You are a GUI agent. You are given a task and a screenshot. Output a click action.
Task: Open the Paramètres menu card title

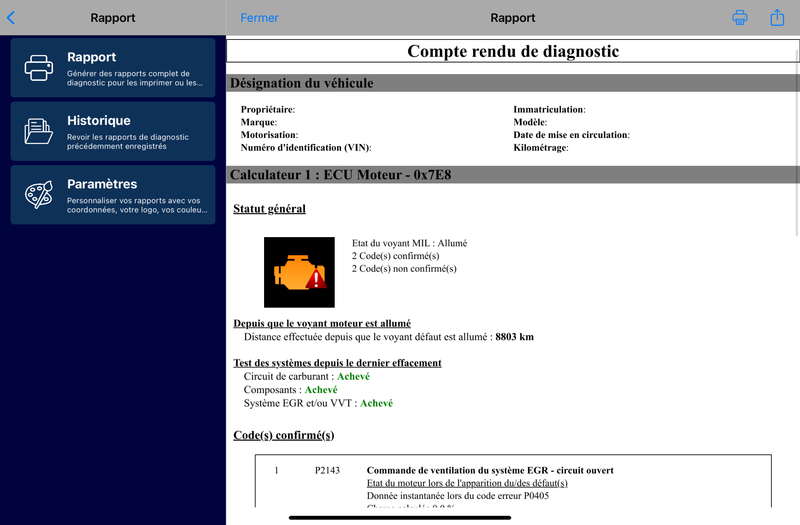102,184
